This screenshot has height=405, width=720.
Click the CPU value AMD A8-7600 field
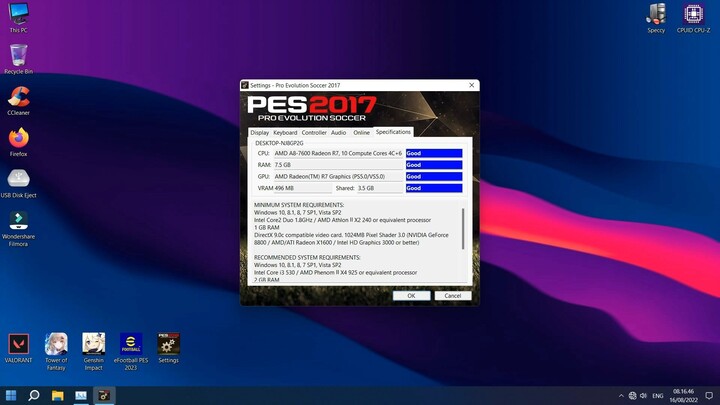pos(338,153)
